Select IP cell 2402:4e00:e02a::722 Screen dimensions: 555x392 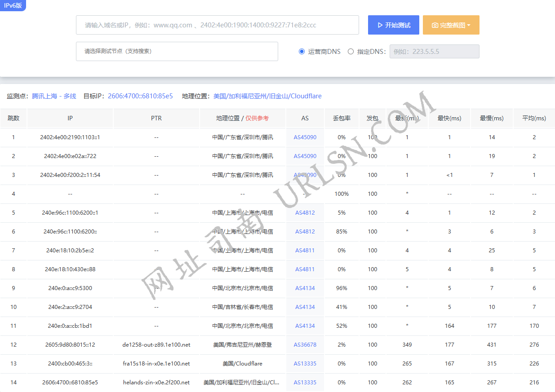[x=70, y=156]
